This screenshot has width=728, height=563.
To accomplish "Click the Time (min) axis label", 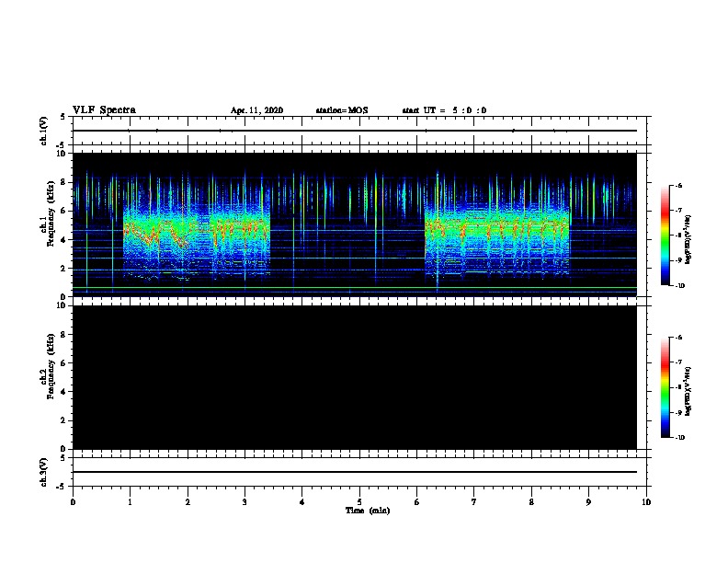I will (x=368, y=511).
